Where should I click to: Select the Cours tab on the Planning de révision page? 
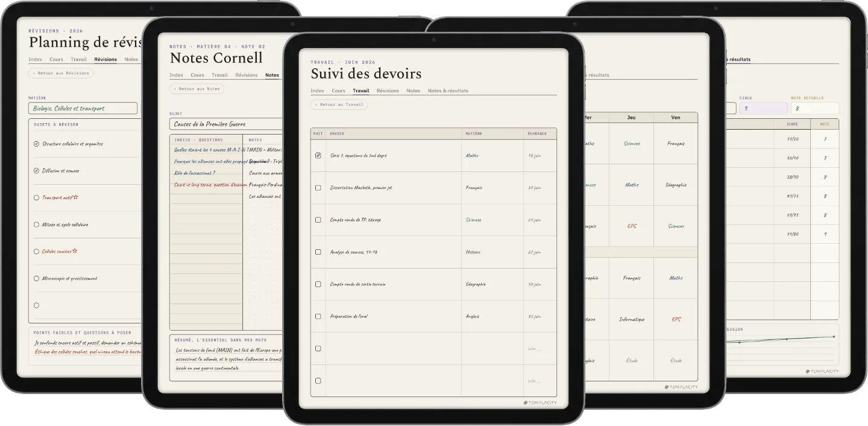(57, 60)
